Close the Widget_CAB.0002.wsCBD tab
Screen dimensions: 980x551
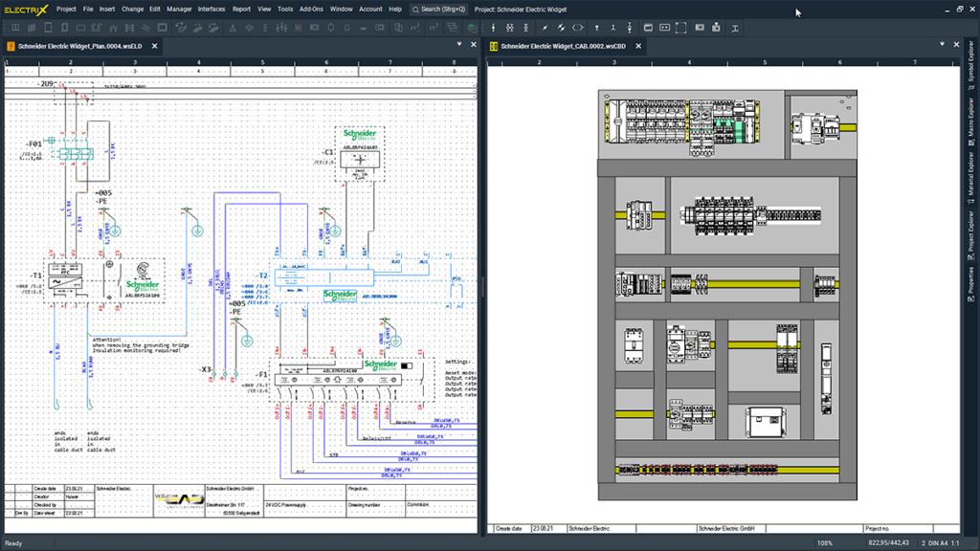638,46
